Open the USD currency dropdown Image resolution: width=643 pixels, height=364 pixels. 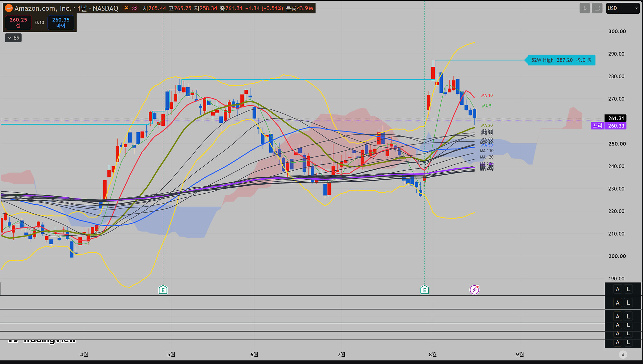click(x=623, y=8)
